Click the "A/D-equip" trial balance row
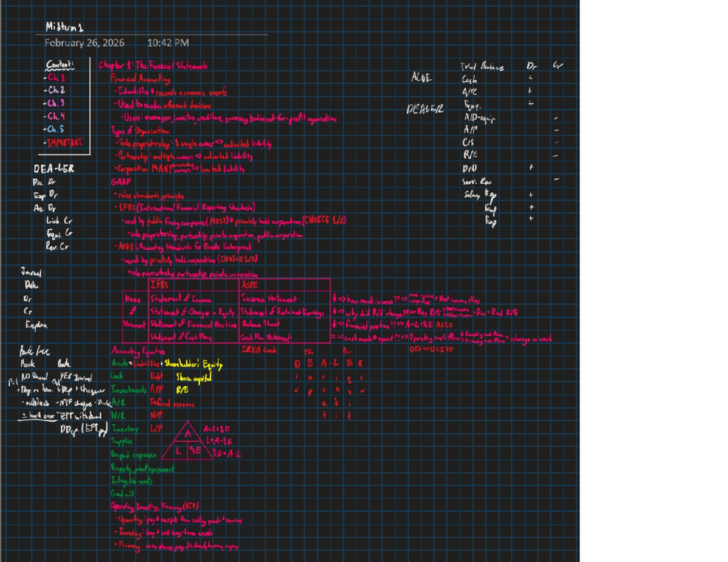728x562 pixels. click(479, 118)
